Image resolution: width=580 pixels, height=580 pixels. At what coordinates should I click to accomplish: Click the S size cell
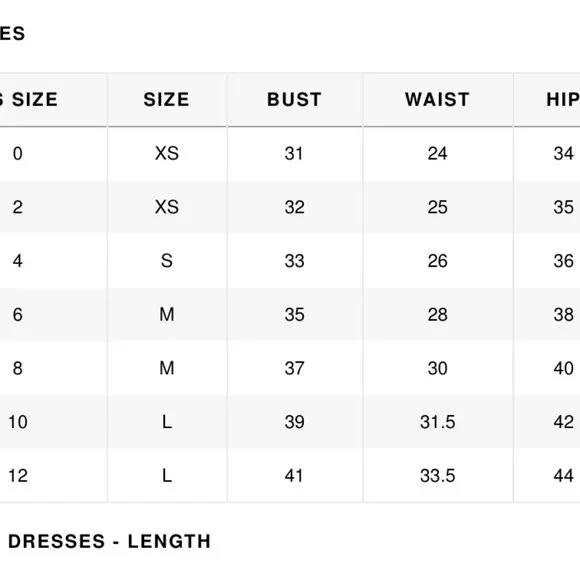point(167,261)
